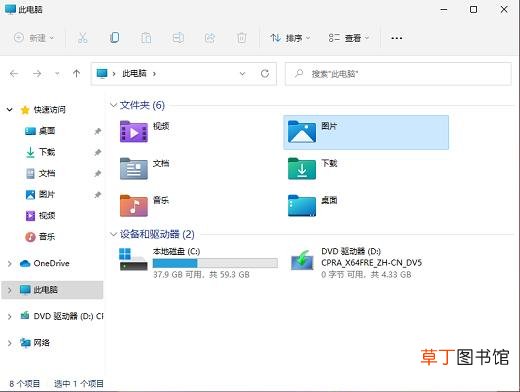The height and width of the screenshot is (392, 520).
Task: Select 视频 in the quick access sidebar
Action: click(x=47, y=216)
